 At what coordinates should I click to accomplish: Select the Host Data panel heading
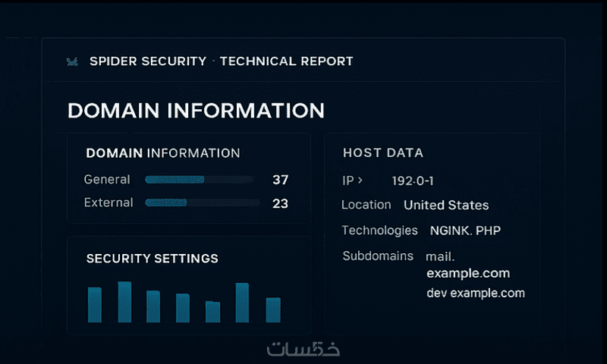[383, 153]
